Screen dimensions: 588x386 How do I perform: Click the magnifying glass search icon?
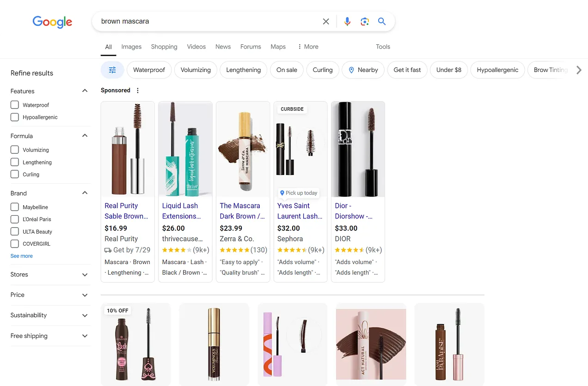click(x=382, y=21)
